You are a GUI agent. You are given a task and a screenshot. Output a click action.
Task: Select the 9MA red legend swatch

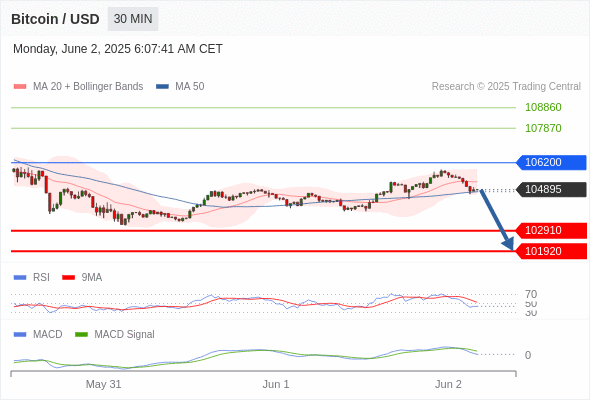coord(68,278)
